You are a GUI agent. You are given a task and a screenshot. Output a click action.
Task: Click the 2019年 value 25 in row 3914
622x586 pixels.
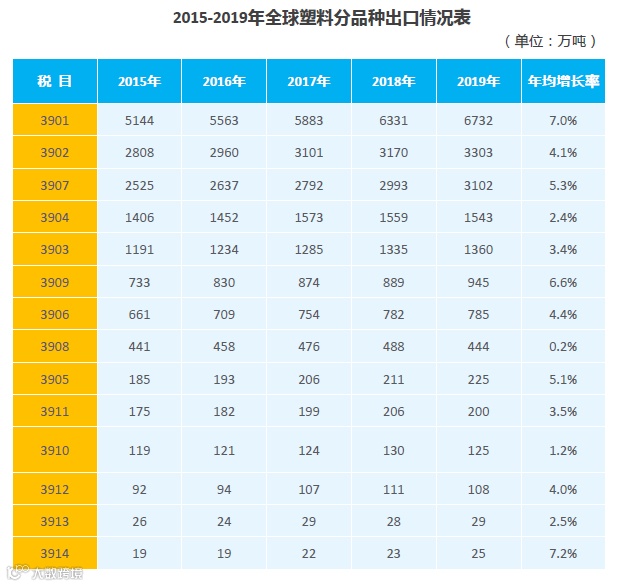[479, 553]
